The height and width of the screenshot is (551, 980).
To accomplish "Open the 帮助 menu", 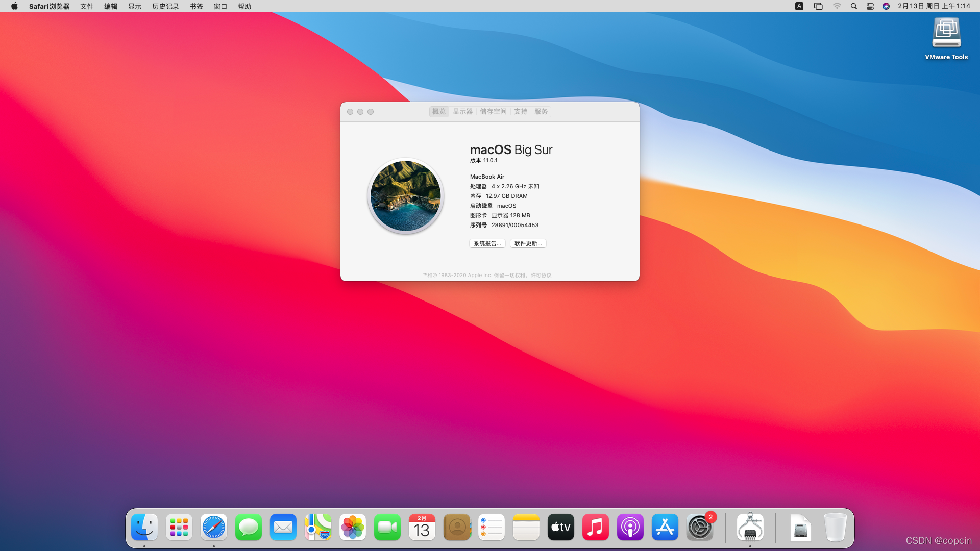I will tap(244, 6).
